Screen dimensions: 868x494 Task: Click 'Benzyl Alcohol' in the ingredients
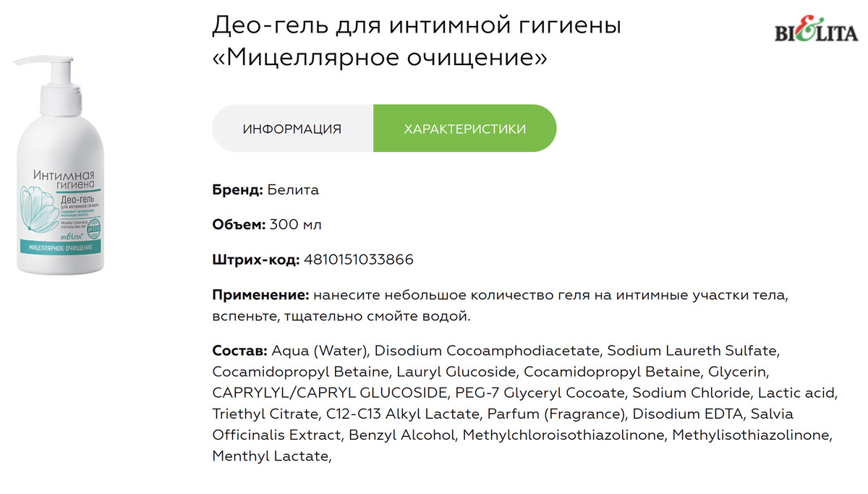click(x=402, y=435)
